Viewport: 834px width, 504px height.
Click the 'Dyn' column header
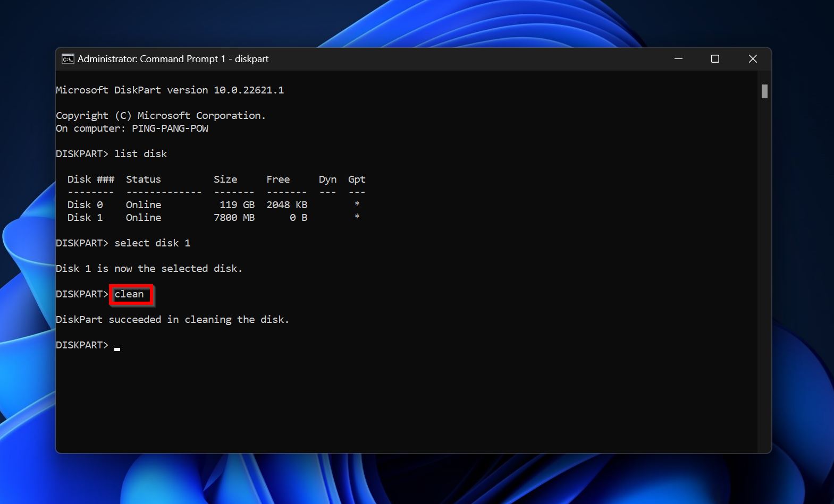[327, 180]
